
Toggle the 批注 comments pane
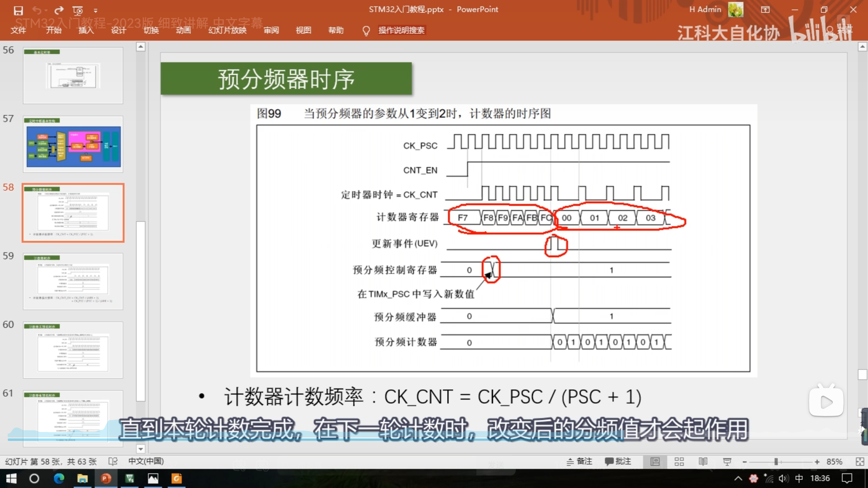point(618,462)
